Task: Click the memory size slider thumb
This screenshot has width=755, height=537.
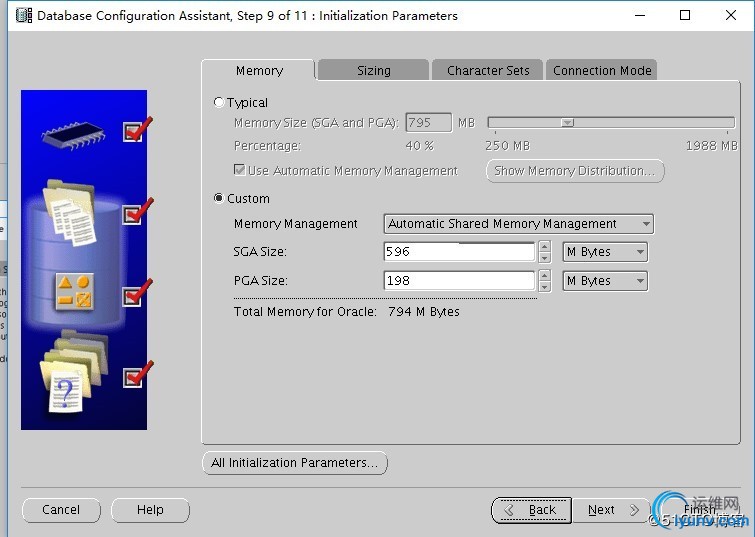Action: pyautogui.click(x=568, y=122)
